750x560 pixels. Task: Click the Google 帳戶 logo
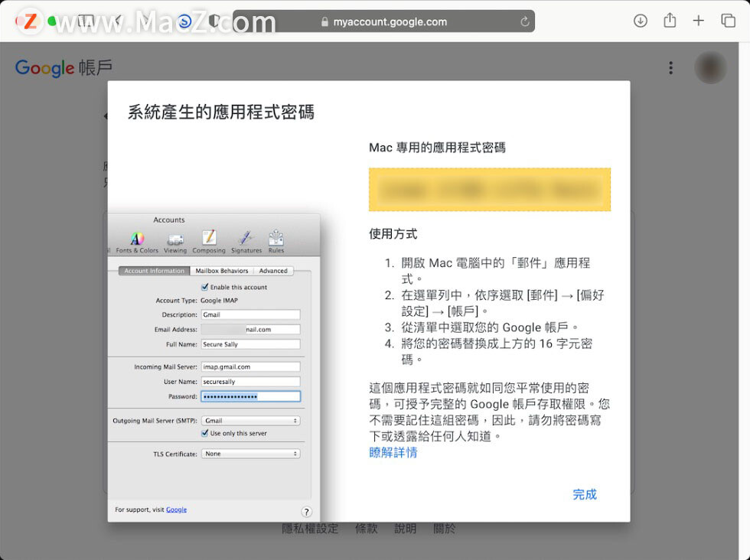pyautogui.click(x=64, y=68)
